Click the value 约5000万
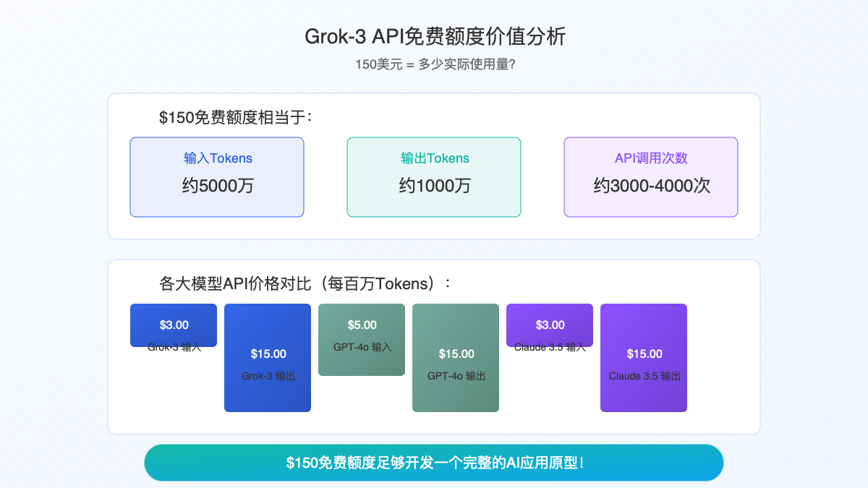This screenshot has height=488, width=868. tap(218, 186)
